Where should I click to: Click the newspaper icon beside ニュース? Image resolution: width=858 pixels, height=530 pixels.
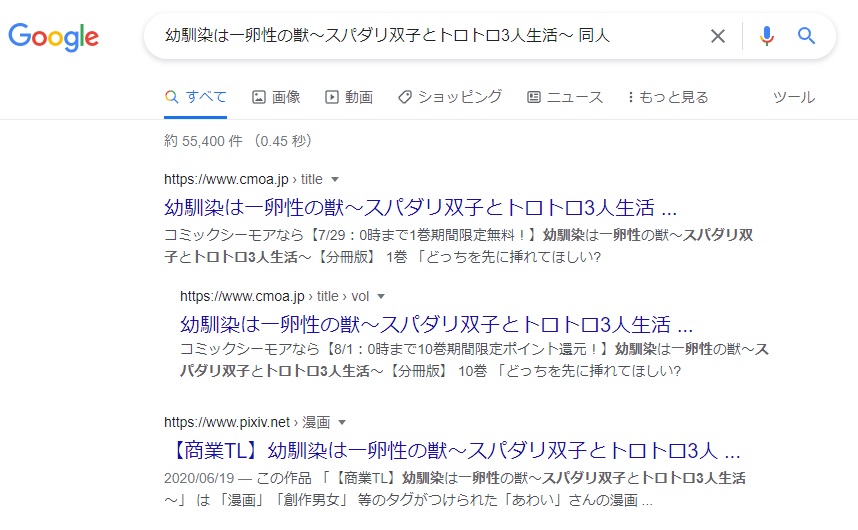534,97
